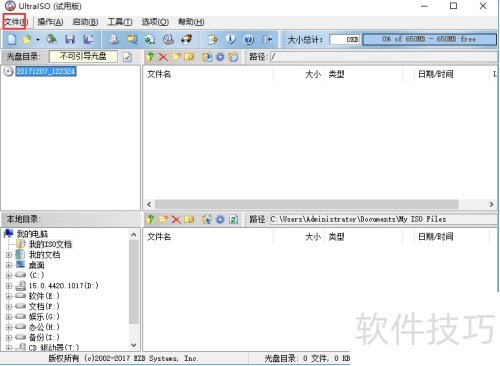
Task: Open the dropdown arrow beside Open icon
Action: click(x=38, y=40)
